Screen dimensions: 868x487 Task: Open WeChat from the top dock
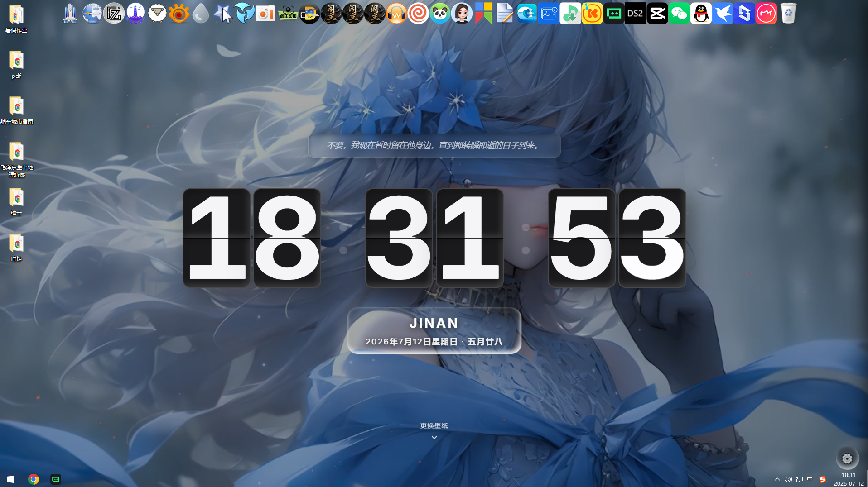point(679,13)
